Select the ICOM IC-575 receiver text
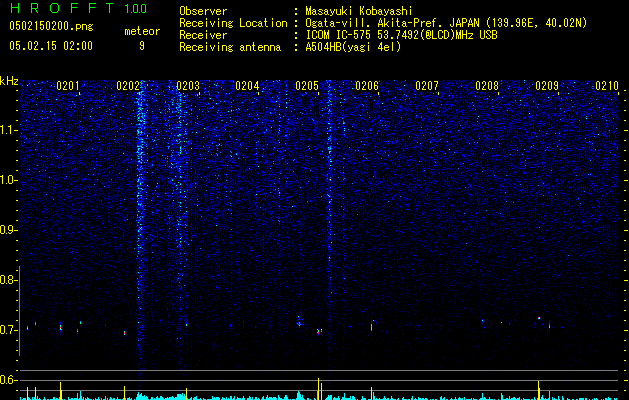629x400 pixels. pyautogui.click(x=401, y=35)
